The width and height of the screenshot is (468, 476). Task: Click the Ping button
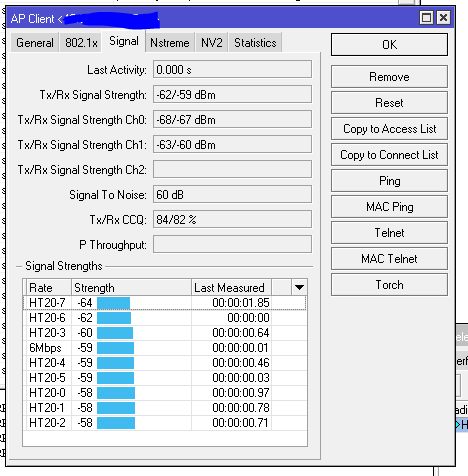click(x=389, y=181)
